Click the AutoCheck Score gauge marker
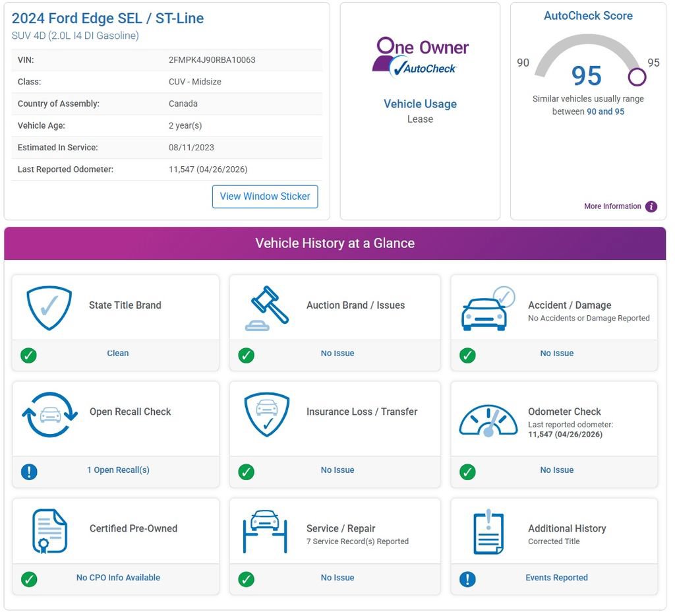The image size is (675, 616). pyautogui.click(x=637, y=78)
